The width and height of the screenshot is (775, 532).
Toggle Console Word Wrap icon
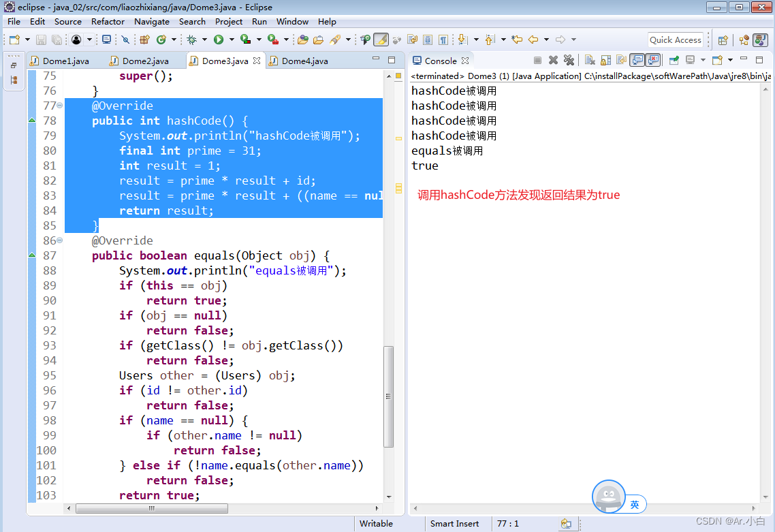click(621, 61)
